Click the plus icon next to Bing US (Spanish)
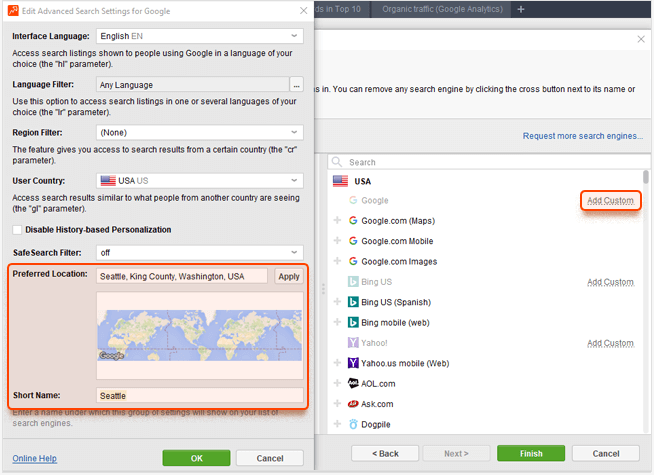 (337, 302)
